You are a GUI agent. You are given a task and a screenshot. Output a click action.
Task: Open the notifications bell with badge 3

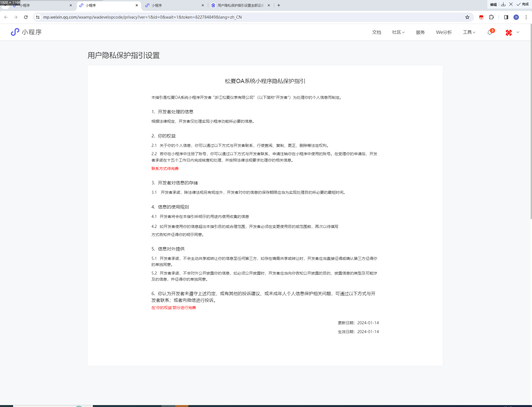(490, 32)
